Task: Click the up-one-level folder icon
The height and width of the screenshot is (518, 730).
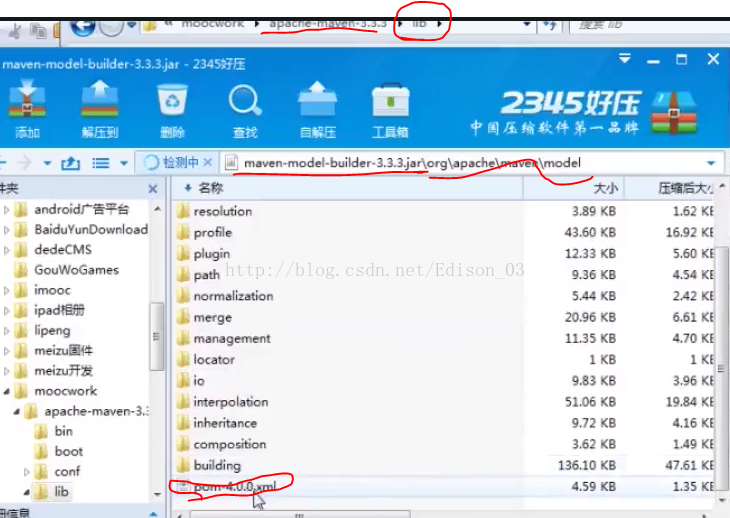Action: [70, 163]
